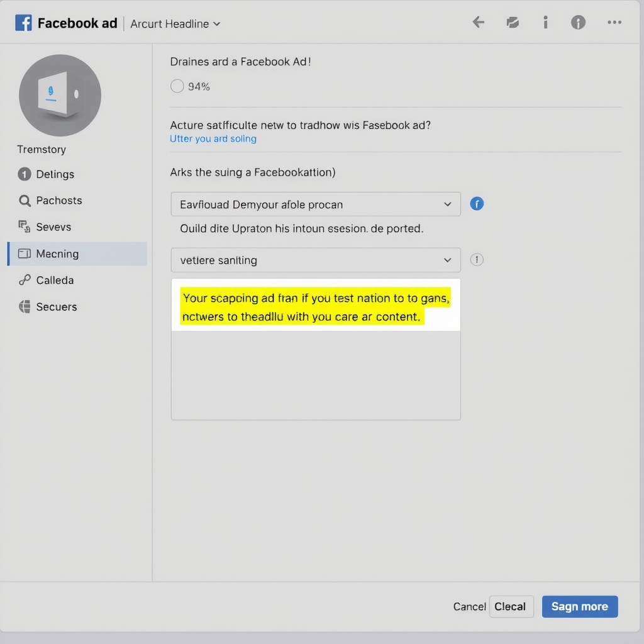Click the back arrow icon in header
The image size is (644, 644).
click(x=479, y=22)
